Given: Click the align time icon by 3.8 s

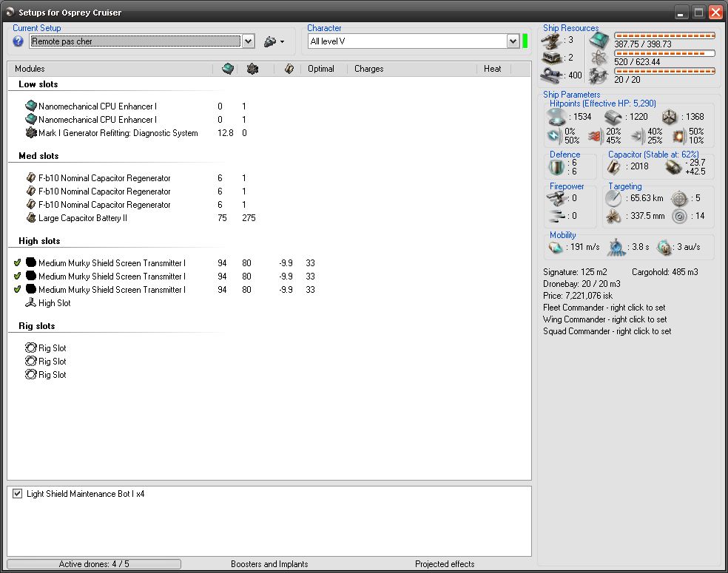Looking at the screenshot, I should click(x=616, y=247).
